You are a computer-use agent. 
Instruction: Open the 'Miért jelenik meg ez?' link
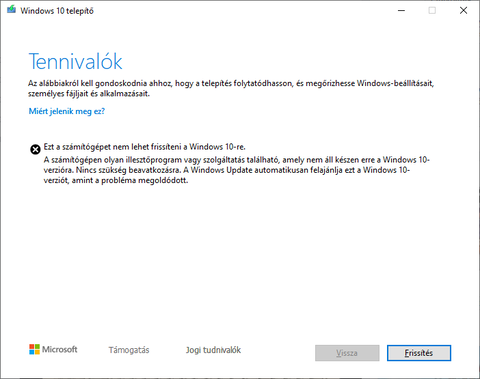pyautogui.click(x=67, y=111)
